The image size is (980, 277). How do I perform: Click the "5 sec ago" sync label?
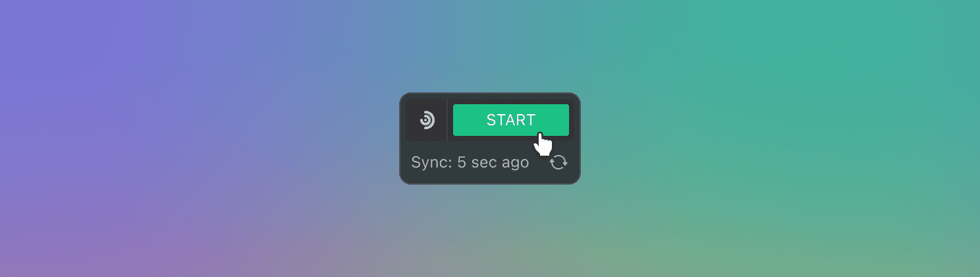493,162
